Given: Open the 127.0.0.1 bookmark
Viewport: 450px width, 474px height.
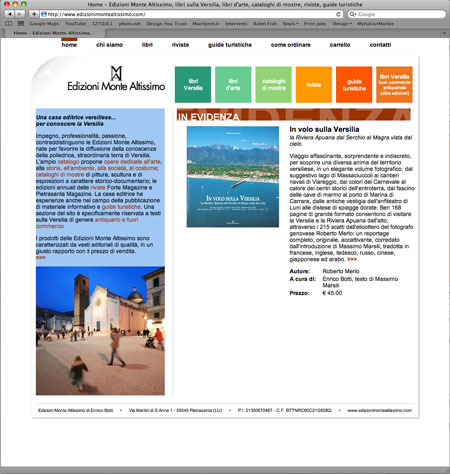Looking at the screenshot, I should [102, 24].
